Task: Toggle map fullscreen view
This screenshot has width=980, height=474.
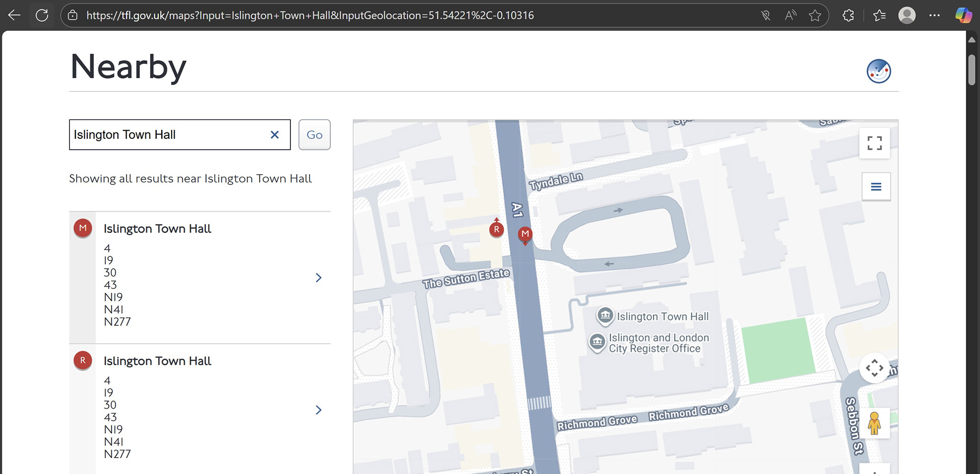Action: (x=875, y=143)
